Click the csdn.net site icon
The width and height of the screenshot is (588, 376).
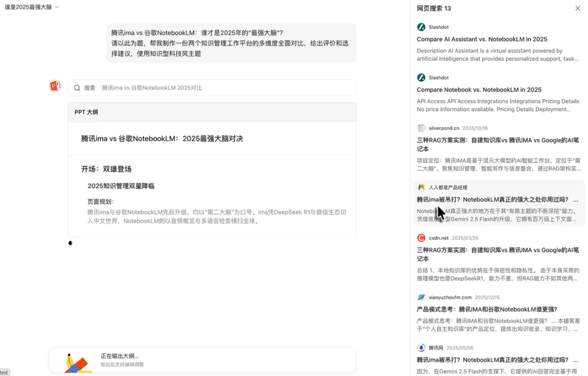coord(421,238)
